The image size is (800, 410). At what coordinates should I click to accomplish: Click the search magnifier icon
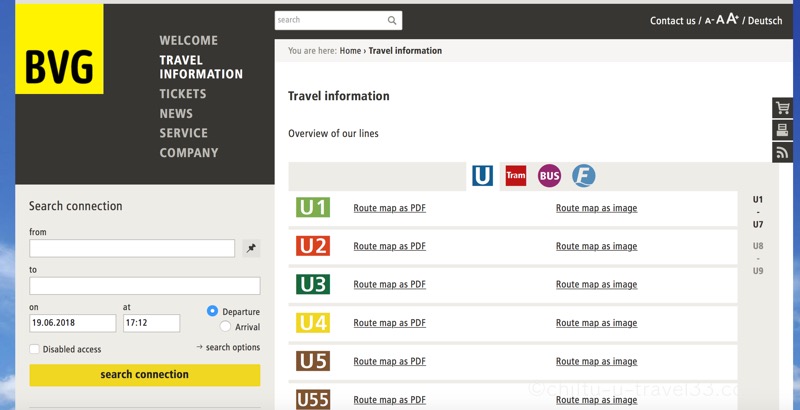(x=392, y=20)
